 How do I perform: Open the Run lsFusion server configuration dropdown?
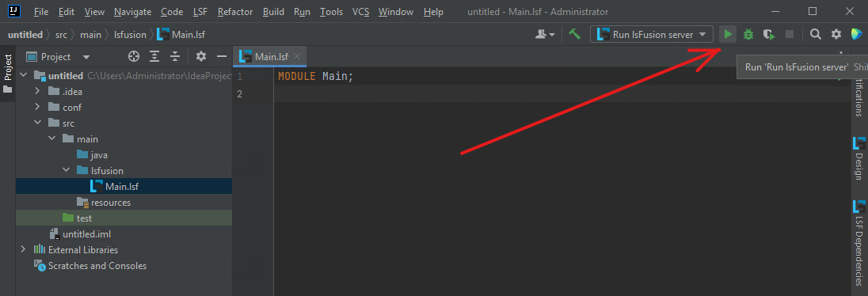pos(651,34)
